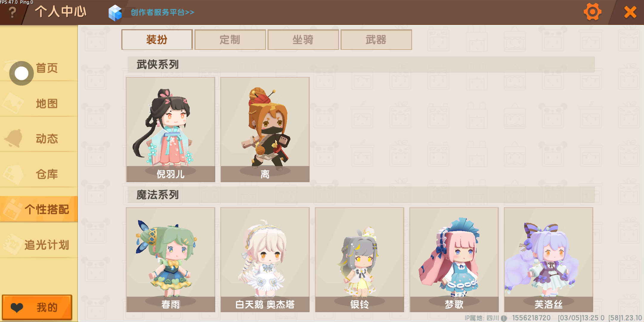Open the 动态 bell sidebar item
This screenshot has width=644, height=322.
[39, 139]
